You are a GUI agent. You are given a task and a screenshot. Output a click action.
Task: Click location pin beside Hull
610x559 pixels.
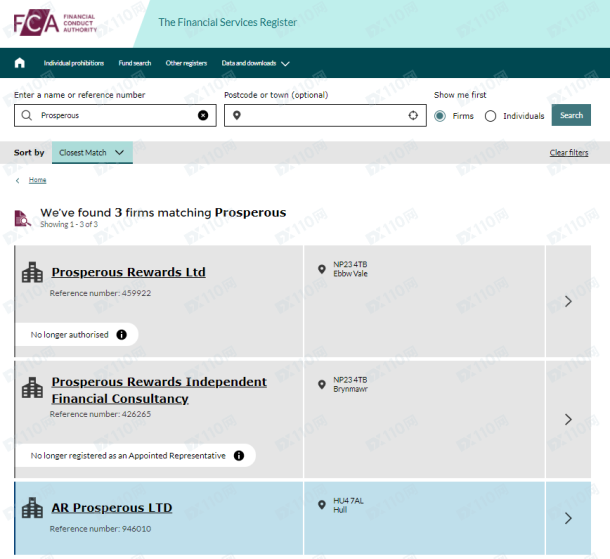click(322, 505)
